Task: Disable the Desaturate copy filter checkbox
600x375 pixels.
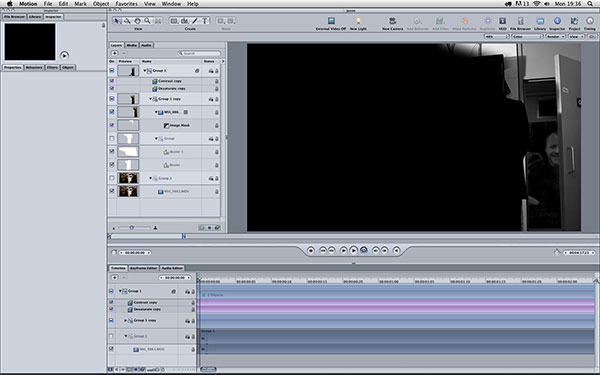Action: pyautogui.click(x=112, y=88)
